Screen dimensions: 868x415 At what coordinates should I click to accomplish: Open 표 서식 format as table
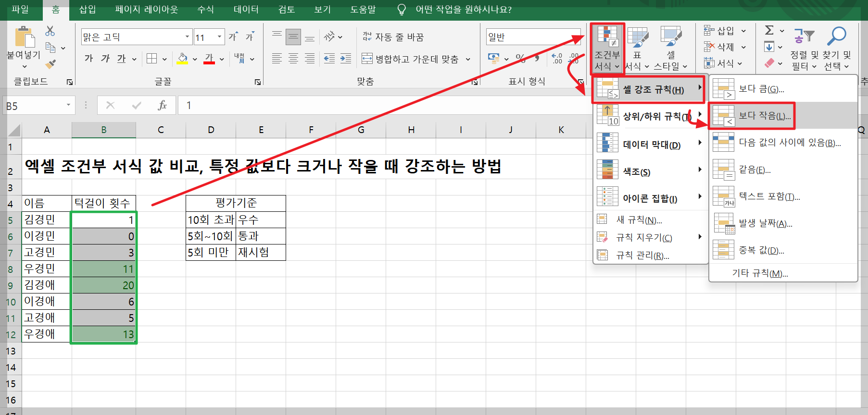(638, 48)
